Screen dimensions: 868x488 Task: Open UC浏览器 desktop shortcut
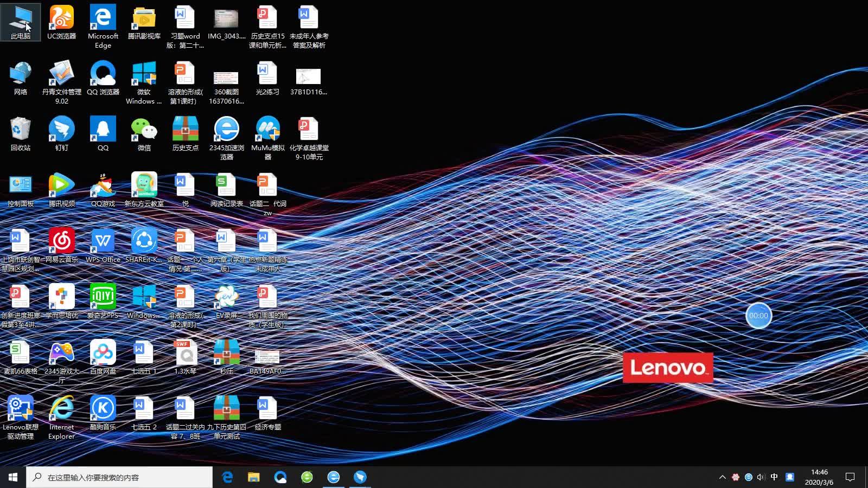coord(62,22)
